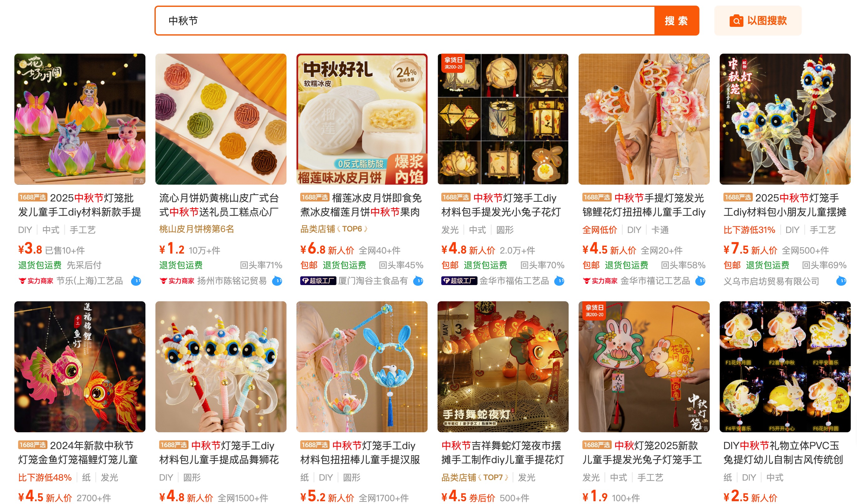Screen dimensions: 857x504
Task: Open the 送福锦鲤鱼灯 goldfish lantern image
Action: point(80,367)
